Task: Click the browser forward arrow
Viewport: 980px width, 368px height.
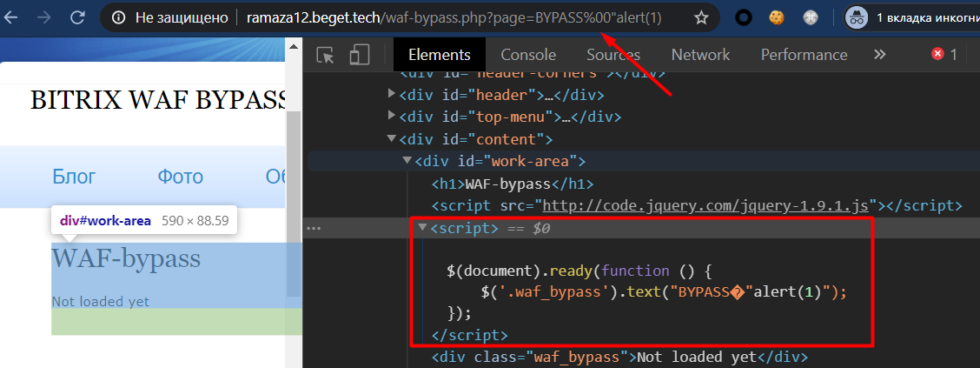Action: [43, 18]
